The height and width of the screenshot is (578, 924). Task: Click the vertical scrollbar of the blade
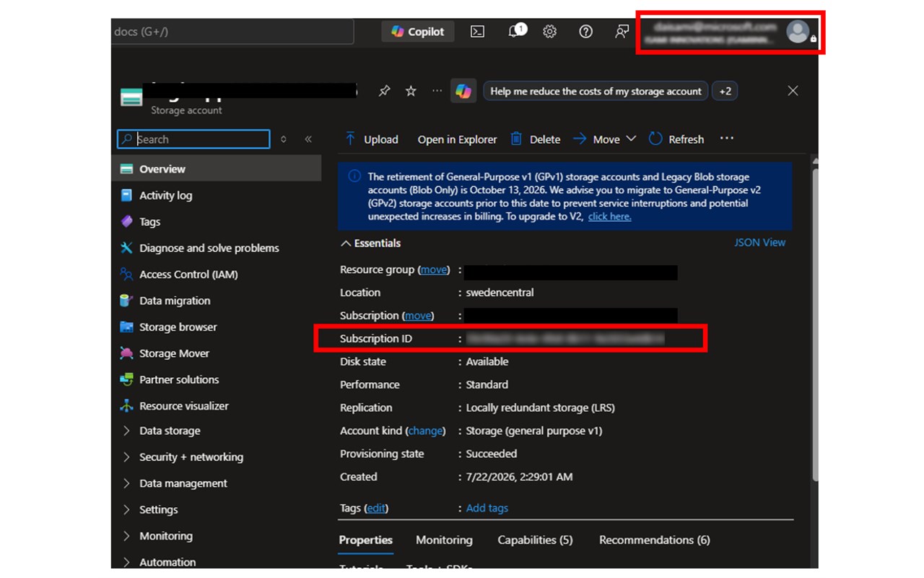pos(815,325)
